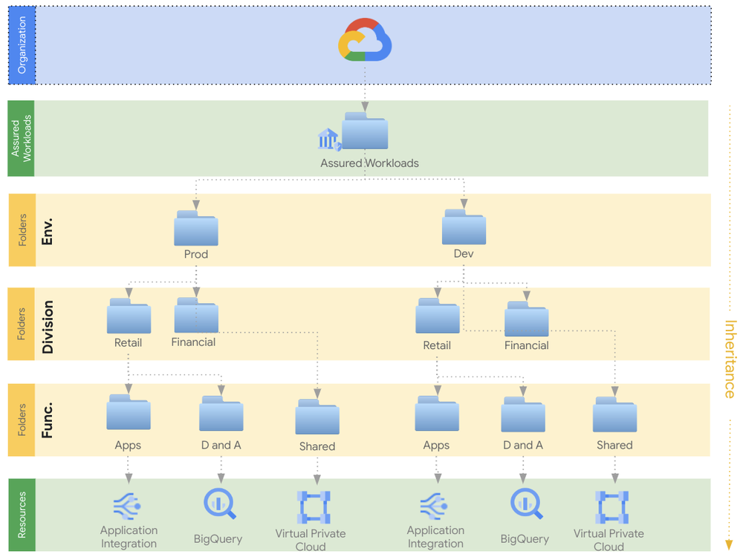Click the Assured Workloads text label
The height and width of the screenshot is (560, 743).
click(x=368, y=163)
